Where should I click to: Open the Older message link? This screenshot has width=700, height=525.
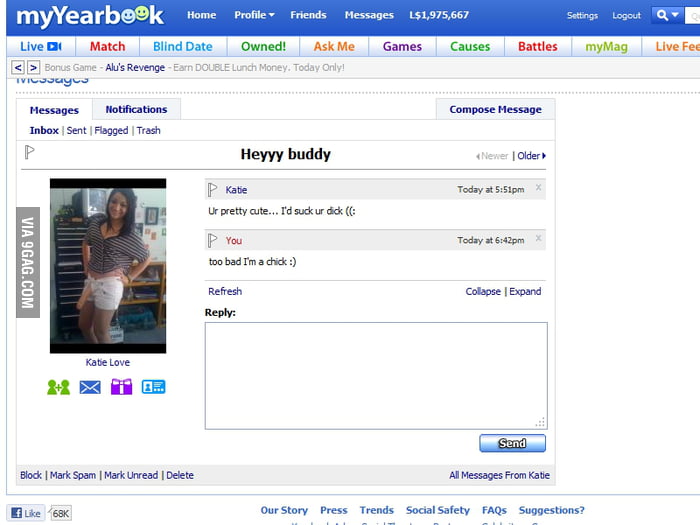(x=531, y=156)
